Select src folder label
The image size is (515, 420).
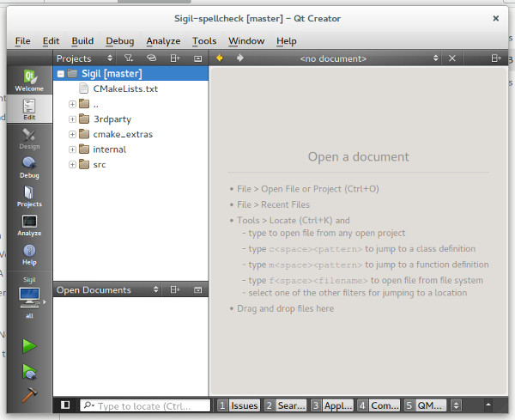(x=100, y=165)
